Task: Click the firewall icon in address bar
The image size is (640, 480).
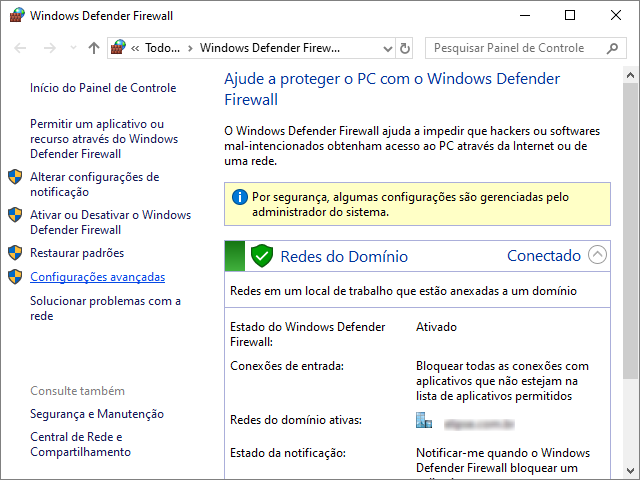Action: tap(120, 48)
